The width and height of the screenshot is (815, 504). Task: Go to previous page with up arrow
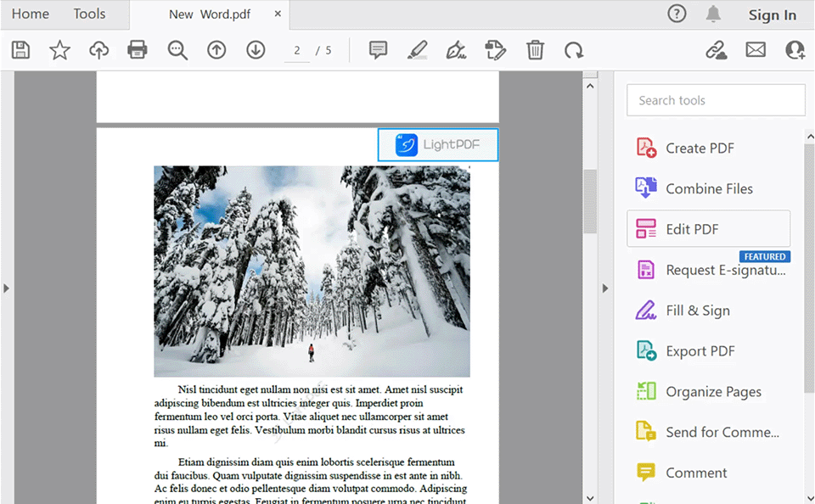216,50
